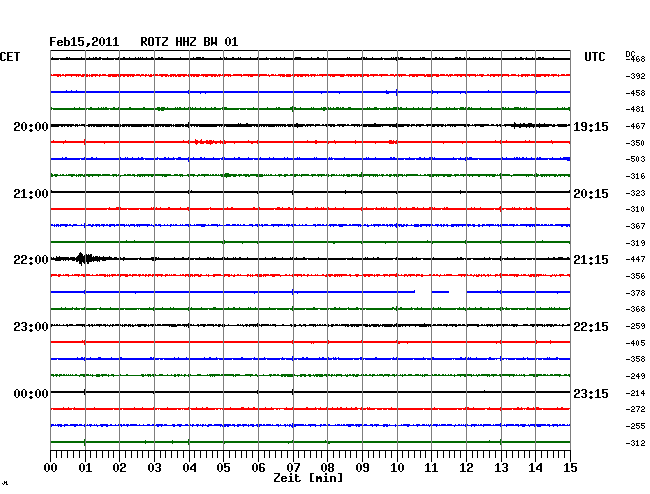Image resolution: width=650 pixels, height=494 pixels.
Task: Select the DC value -356
Action: [635, 276]
